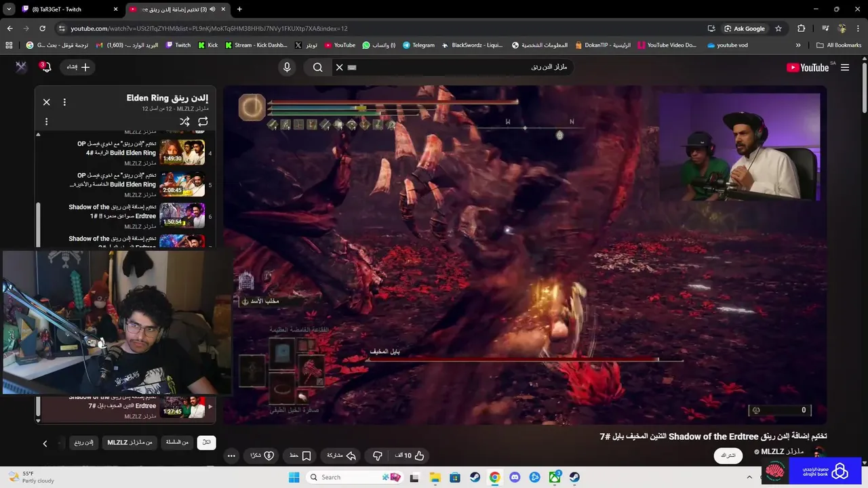Toggle shuffle for the playlist
Screen dimensions: 868x488
click(x=184, y=121)
